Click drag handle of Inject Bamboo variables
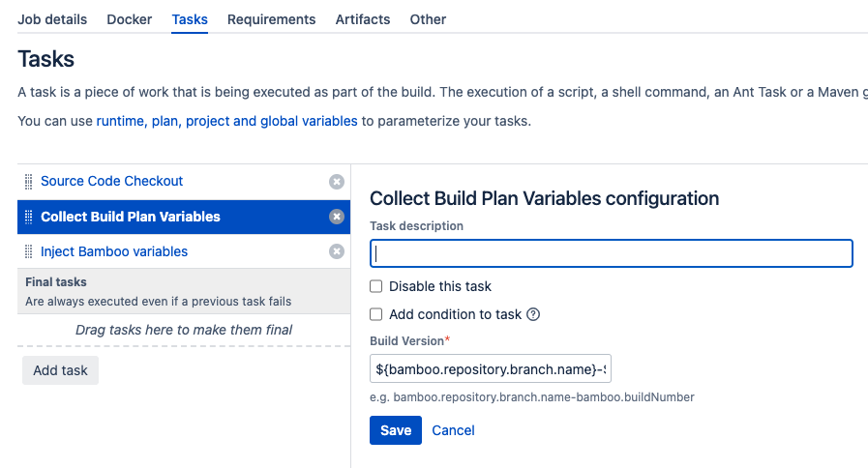 click(29, 251)
